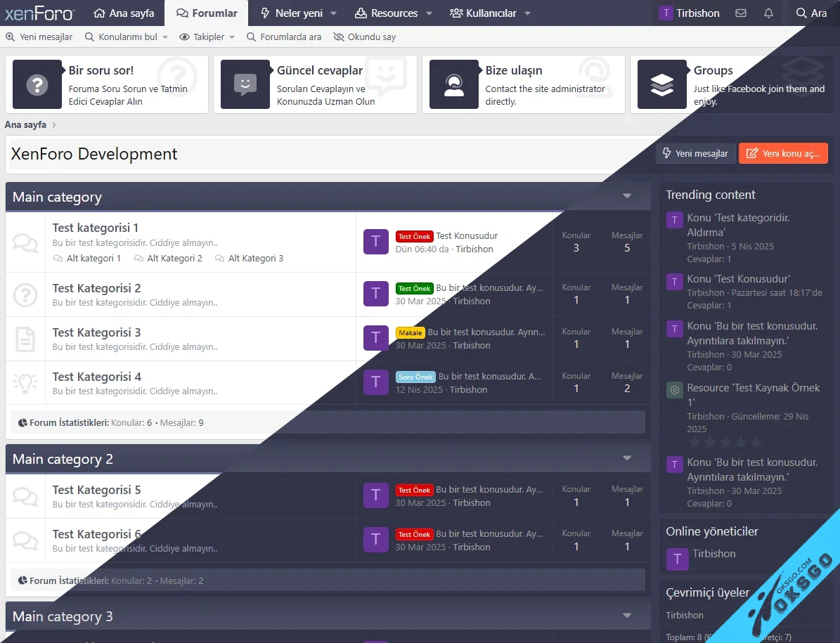
Task: Open the Alt kategori 1 link
Action: pyautogui.click(x=93, y=259)
